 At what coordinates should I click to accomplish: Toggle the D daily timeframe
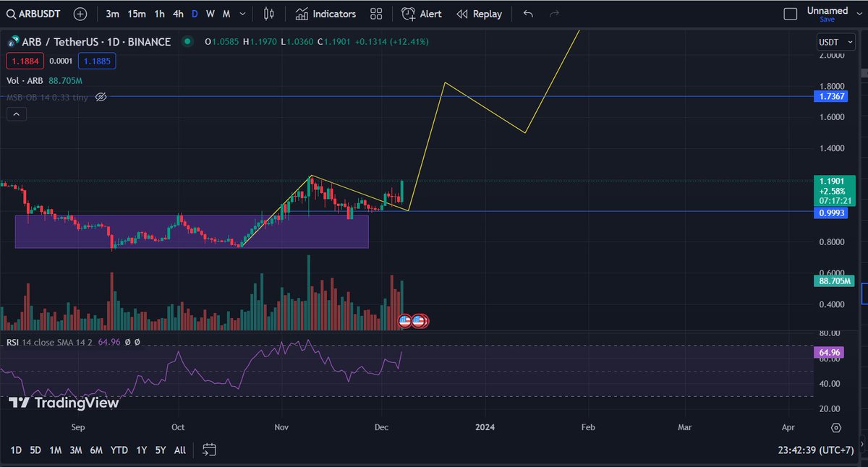coord(194,14)
